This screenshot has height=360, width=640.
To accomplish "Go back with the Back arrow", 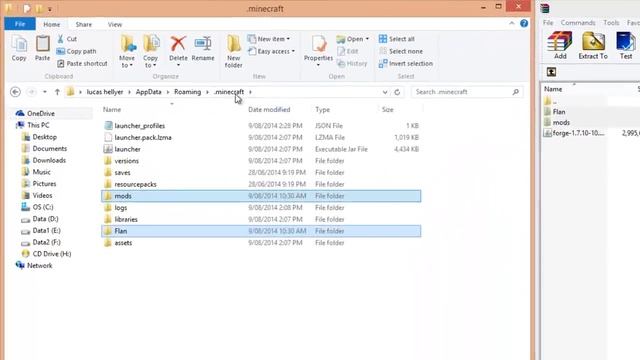I will click(16, 92).
